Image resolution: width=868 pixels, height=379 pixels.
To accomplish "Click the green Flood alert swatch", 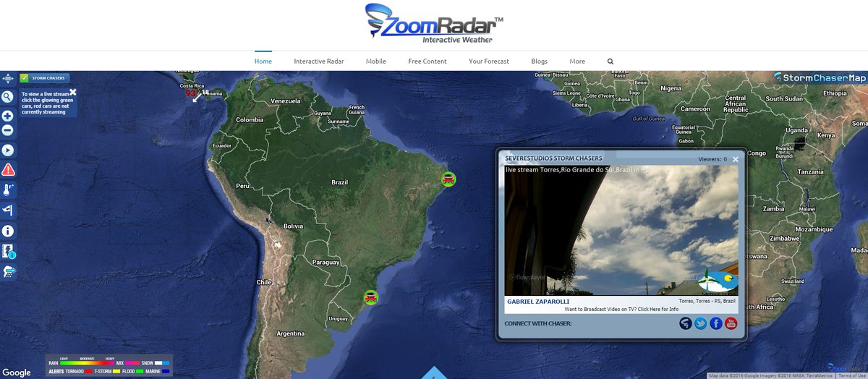I will click(x=139, y=371).
